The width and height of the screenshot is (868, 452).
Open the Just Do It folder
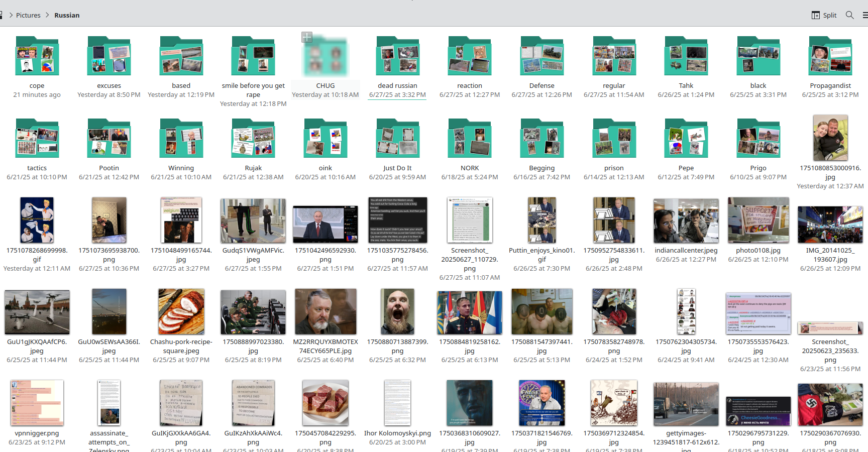397,138
